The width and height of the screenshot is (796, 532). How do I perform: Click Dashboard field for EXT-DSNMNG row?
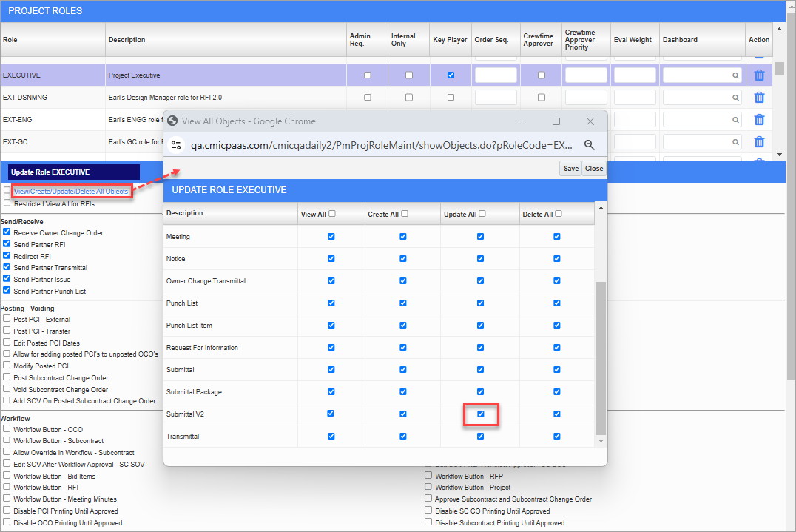(703, 98)
